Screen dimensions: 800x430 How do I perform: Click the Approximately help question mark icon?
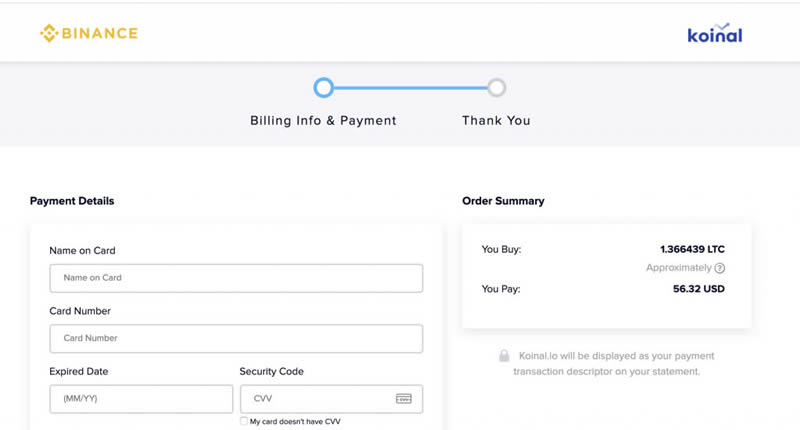pos(720,268)
